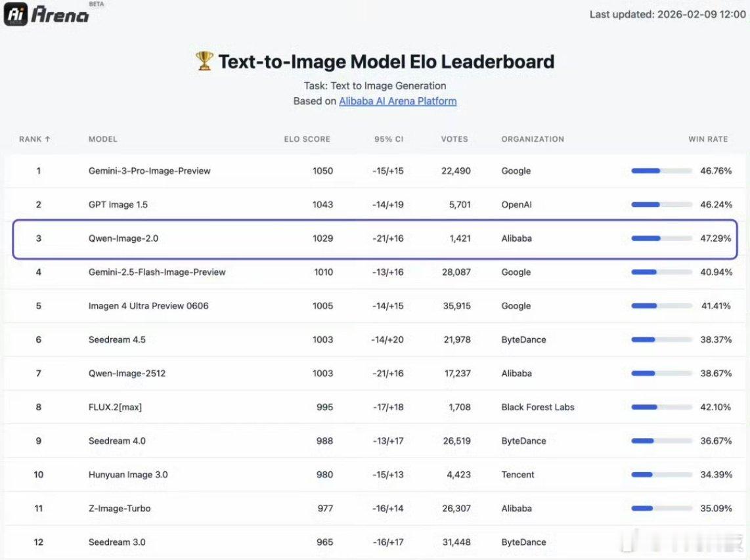Sort by the VOTES column header
This screenshot has height=560, width=750.
454,139
